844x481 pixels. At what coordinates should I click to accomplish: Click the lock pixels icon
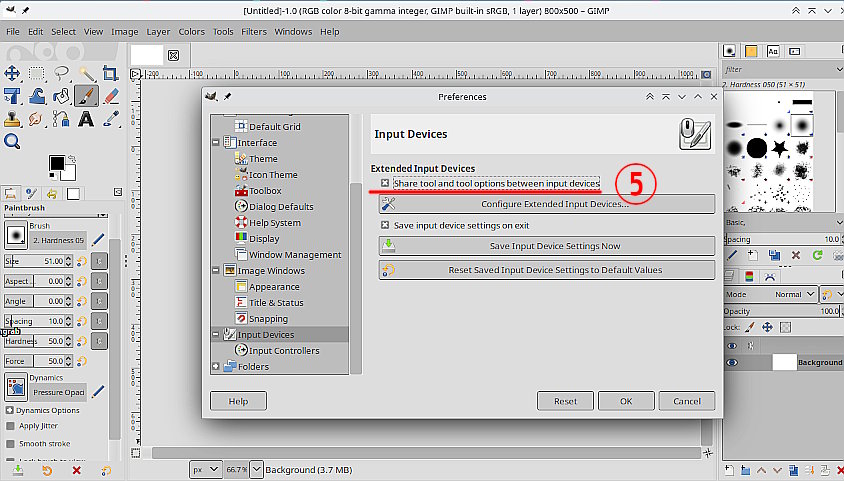(x=749, y=327)
